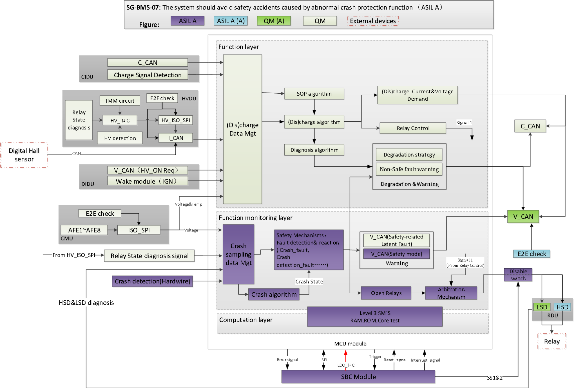
Task: Click the Open Relays block
Action: pos(386,293)
